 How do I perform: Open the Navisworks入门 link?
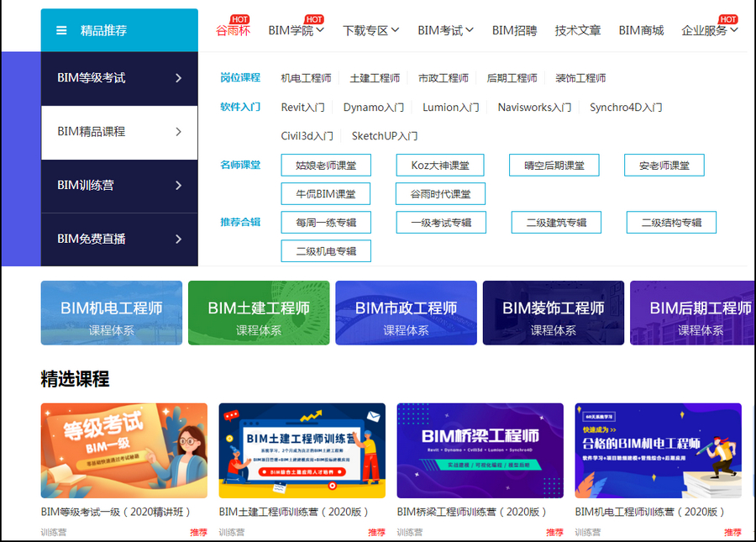[534, 107]
